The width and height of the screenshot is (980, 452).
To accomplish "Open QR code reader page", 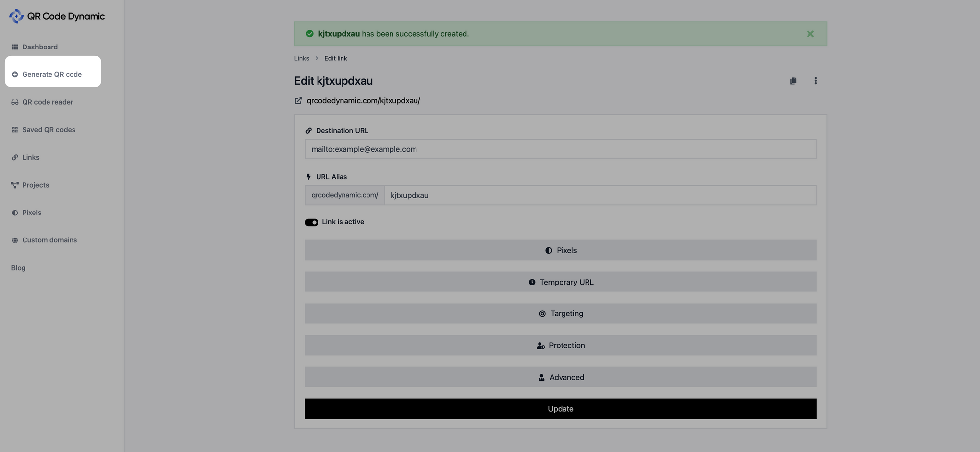I will pos(42,102).
